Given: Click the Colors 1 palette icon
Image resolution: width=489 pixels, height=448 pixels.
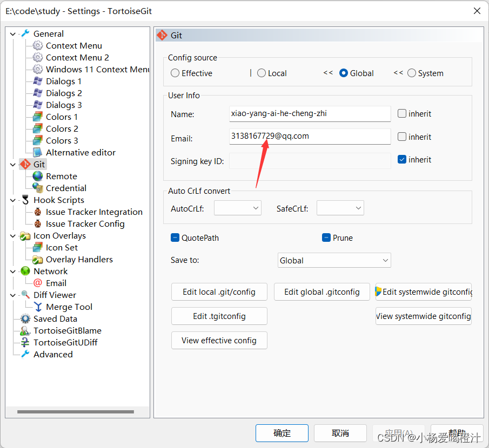Looking at the screenshot, I should 38,117.
